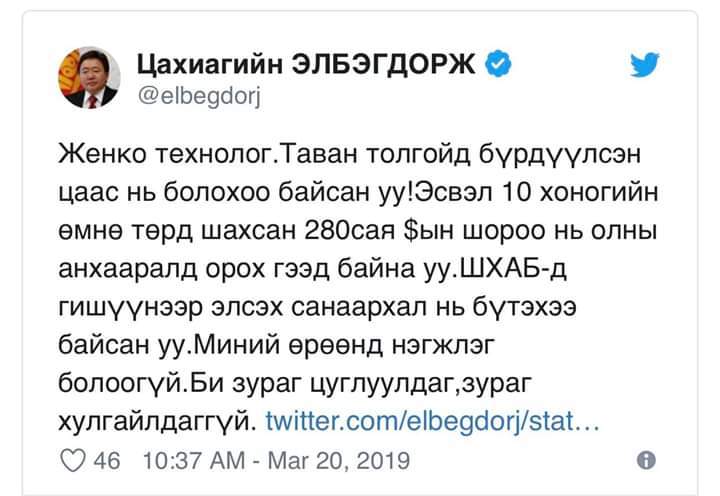The width and height of the screenshot is (720, 496).
Task: Like the tweet with the heart icon
Action: click(x=75, y=461)
